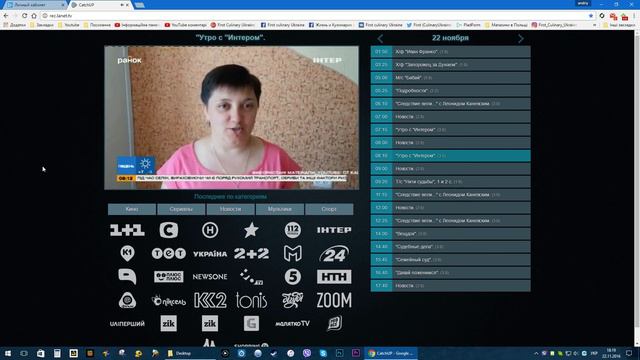640x360 pixels.
Task: Switch to Мультики category tab
Action: coord(280,209)
